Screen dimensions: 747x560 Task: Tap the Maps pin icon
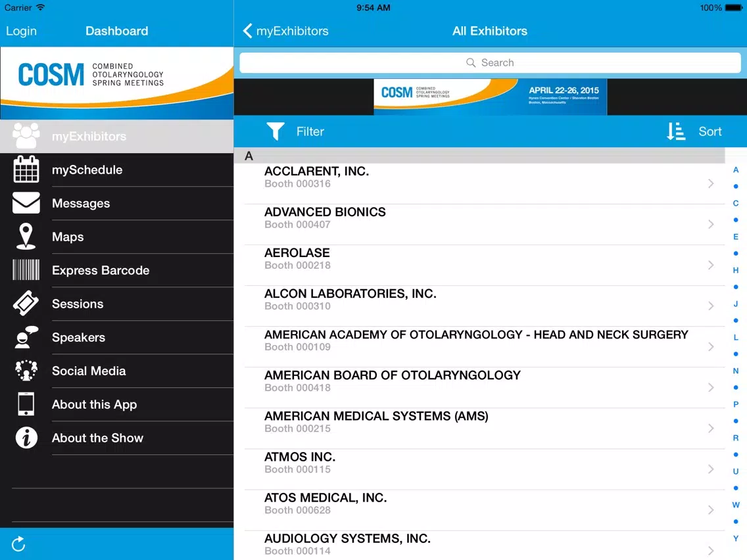(x=26, y=237)
